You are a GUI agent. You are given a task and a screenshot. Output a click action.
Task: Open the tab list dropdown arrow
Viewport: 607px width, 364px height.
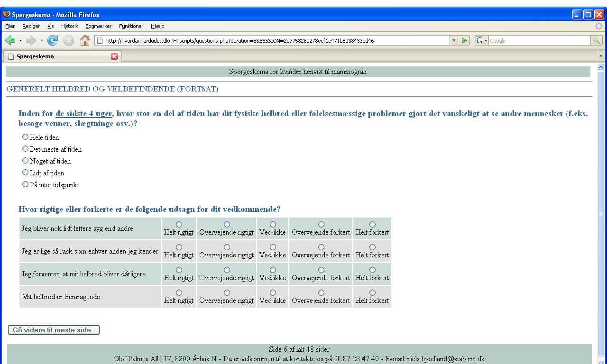(x=602, y=56)
